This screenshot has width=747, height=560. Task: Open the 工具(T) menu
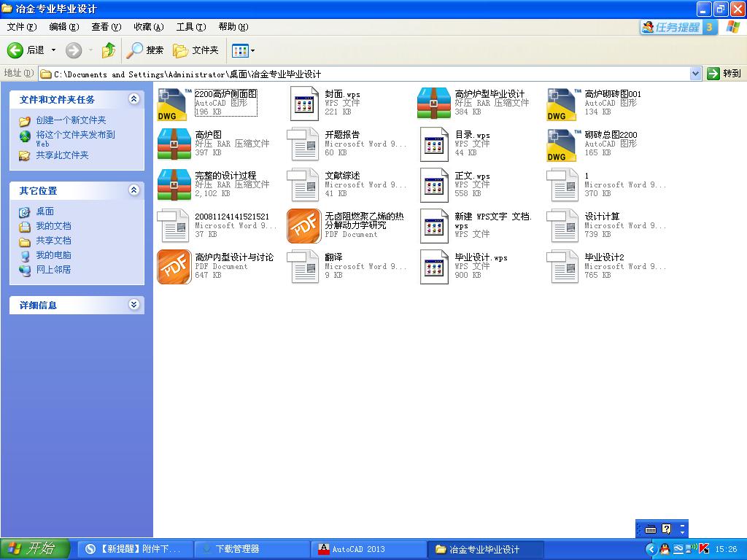coord(191,27)
